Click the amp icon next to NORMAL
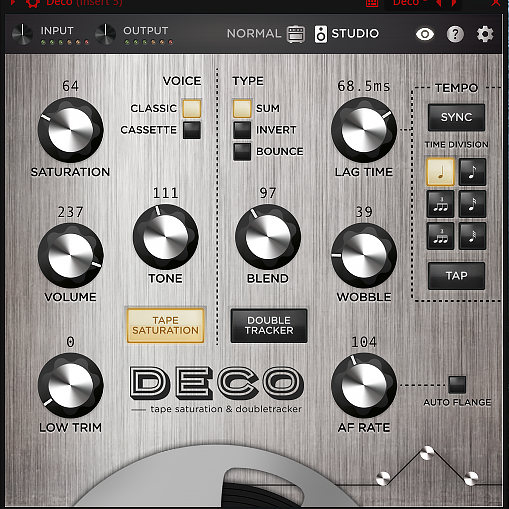This screenshot has height=509, width=509. 296,34
